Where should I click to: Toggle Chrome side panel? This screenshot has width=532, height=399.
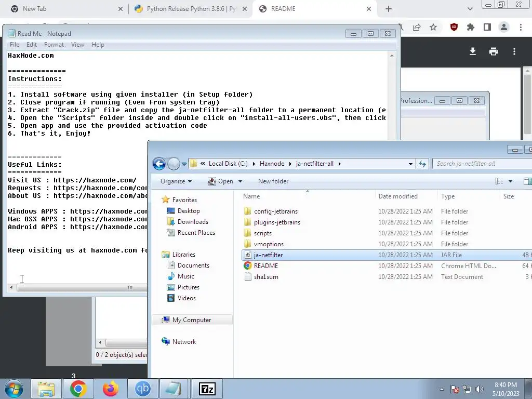tap(487, 27)
